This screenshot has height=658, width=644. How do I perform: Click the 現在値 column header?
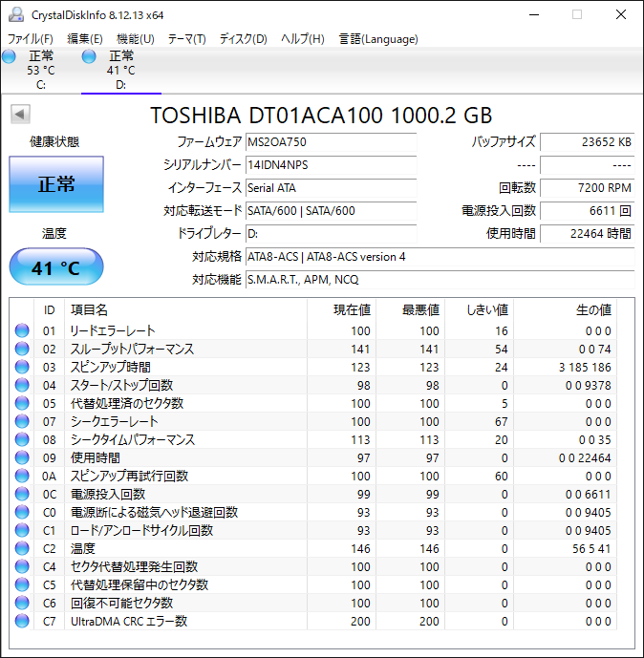pos(341,310)
